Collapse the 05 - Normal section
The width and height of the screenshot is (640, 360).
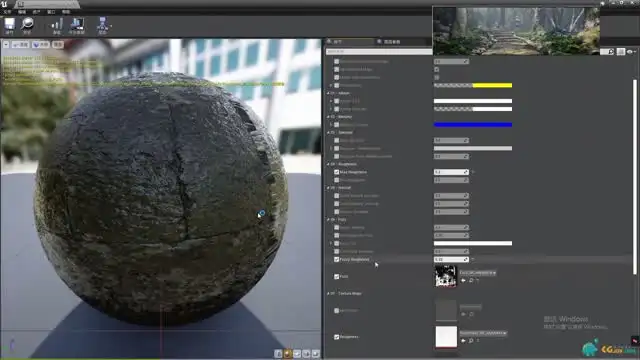[328, 188]
